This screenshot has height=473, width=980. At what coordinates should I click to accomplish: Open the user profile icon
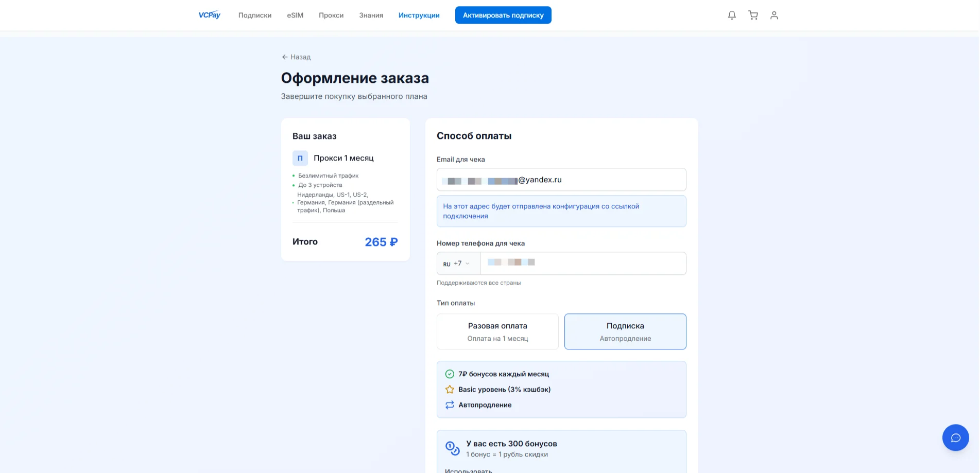[774, 15]
